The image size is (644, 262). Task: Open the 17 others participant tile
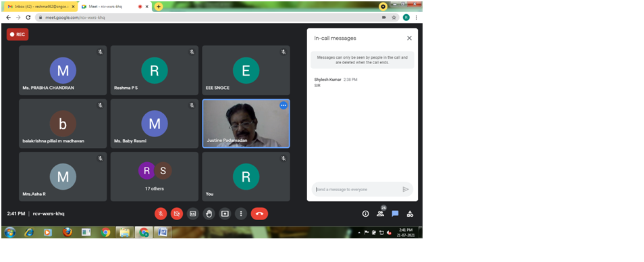point(155,177)
